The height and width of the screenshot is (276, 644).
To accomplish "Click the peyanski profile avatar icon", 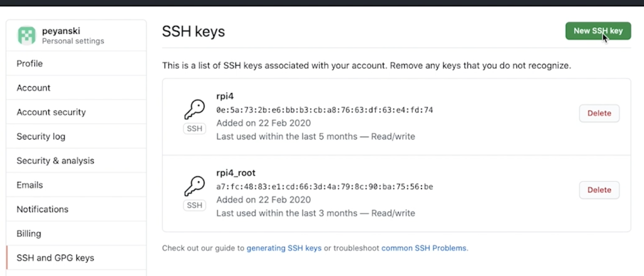I will [x=26, y=35].
